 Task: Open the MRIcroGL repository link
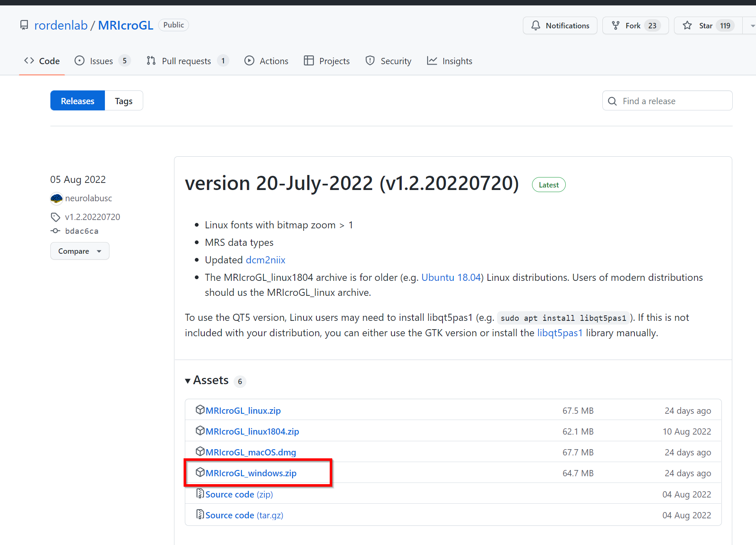[126, 25]
